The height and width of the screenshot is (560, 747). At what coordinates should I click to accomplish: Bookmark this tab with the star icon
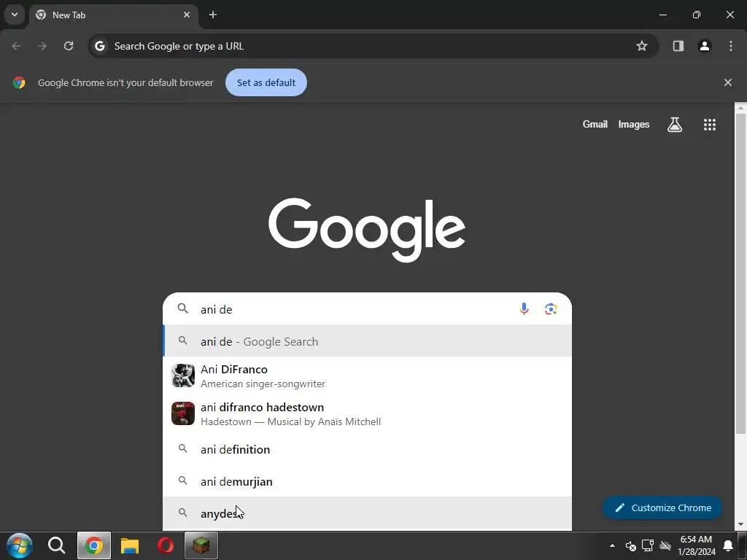pos(642,46)
